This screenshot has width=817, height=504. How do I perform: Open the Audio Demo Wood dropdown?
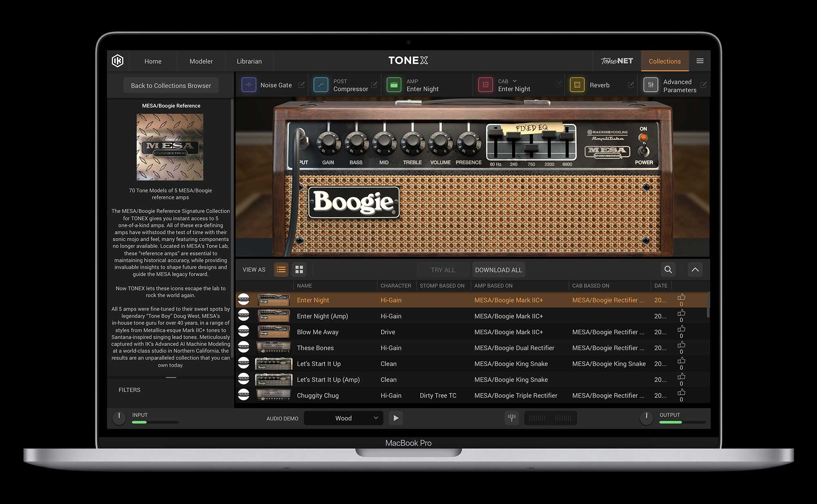(x=344, y=418)
